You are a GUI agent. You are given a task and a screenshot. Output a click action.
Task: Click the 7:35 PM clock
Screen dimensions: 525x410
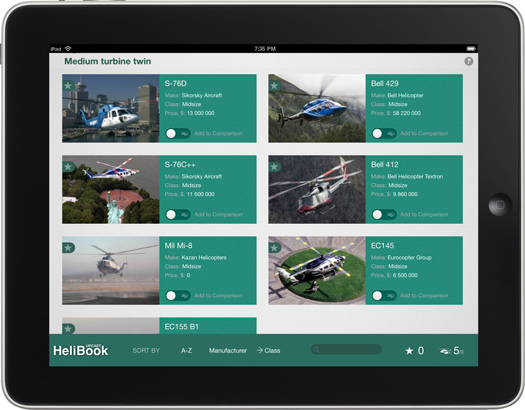click(x=265, y=49)
